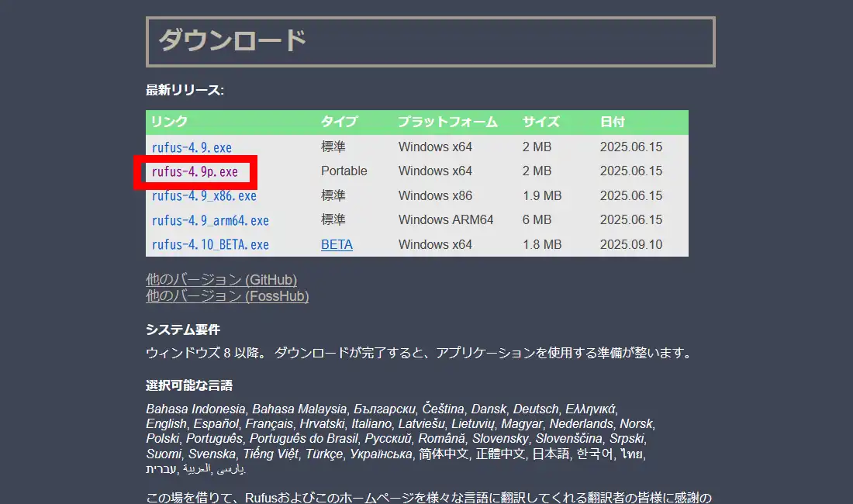Click the ウィンドウズ 8 以降 requirement text
Viewport: 853px width, 504px height.
(205, 353)
